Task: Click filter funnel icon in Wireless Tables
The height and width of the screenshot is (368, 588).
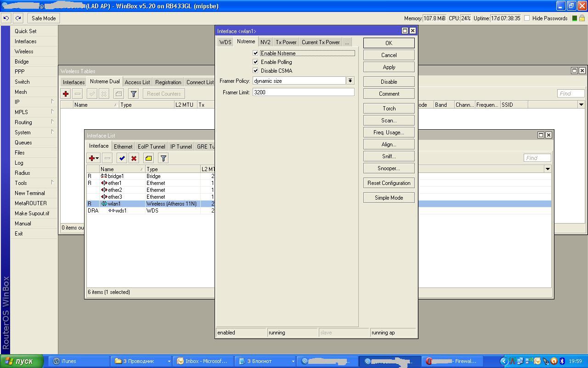Action: pyautogui.click(x=133, y=94)
